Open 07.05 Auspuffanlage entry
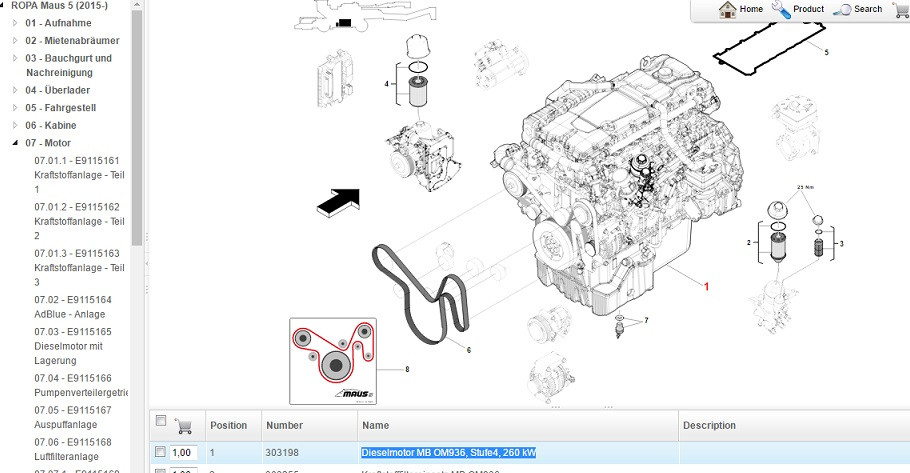910x473 pixels. click(73, 417)
